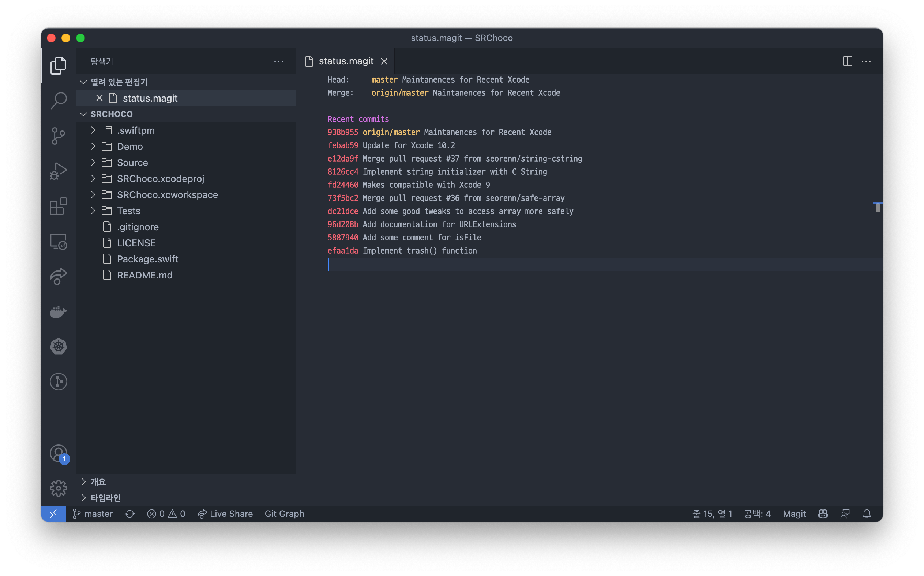Open the Extensions view icon
924x576 pixels.
(x=58, y=206)
